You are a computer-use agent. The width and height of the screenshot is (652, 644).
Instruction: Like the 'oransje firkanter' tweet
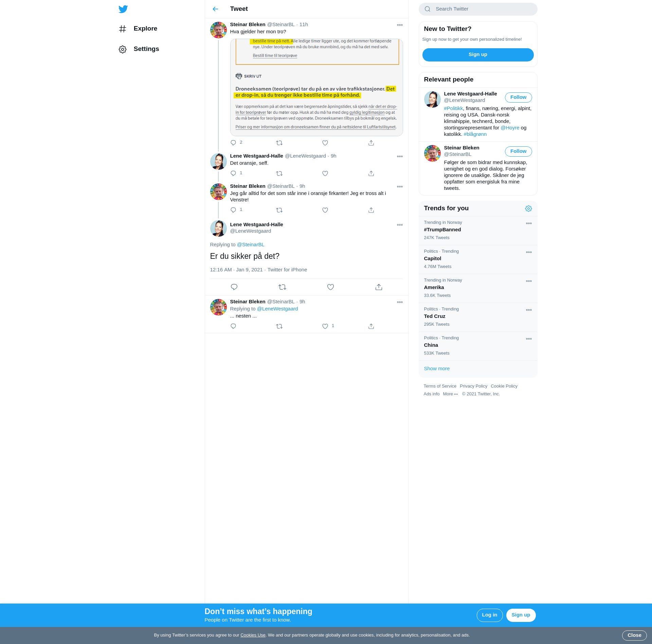[x=325, y=210]
